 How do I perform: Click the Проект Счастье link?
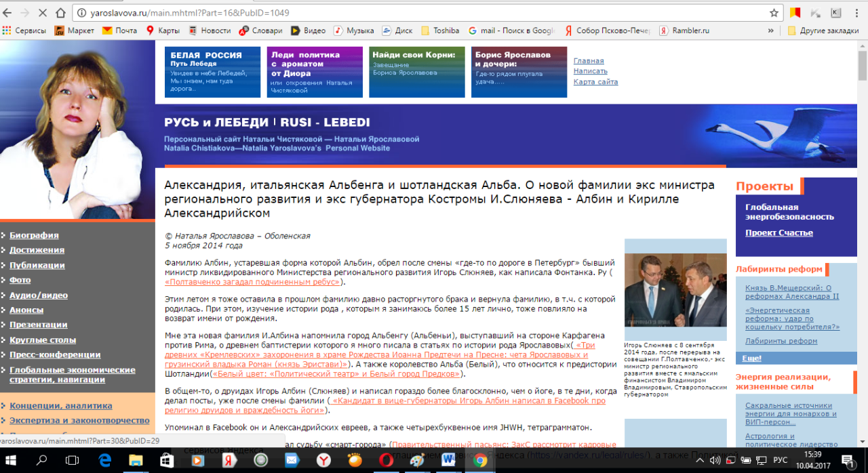point(778,232)
